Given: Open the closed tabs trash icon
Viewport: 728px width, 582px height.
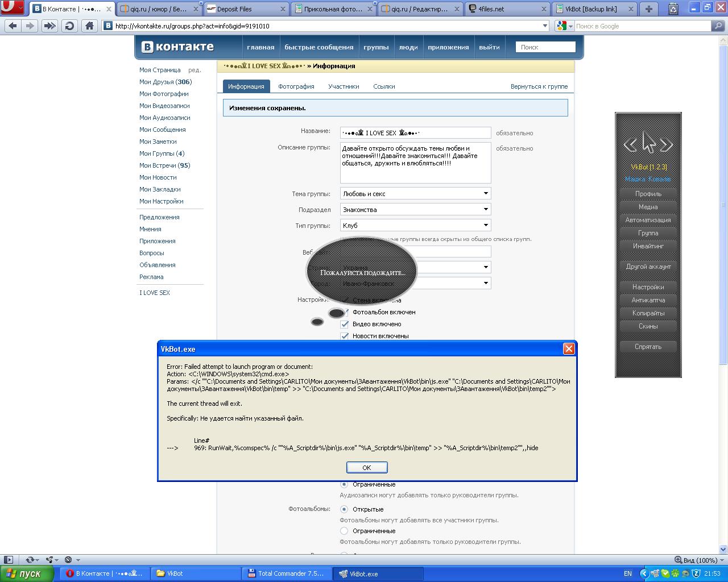Looking at the screenshot, I should tap(673, 9).
